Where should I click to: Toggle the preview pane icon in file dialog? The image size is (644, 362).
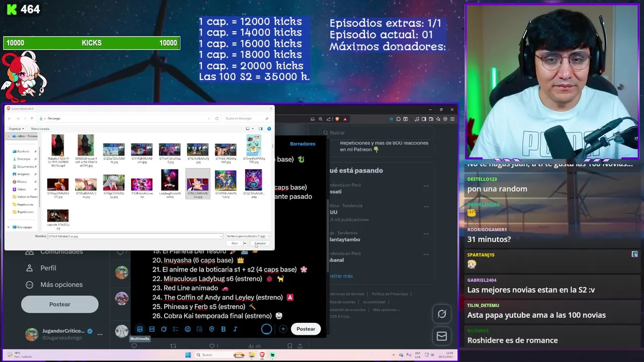[260, 129]
